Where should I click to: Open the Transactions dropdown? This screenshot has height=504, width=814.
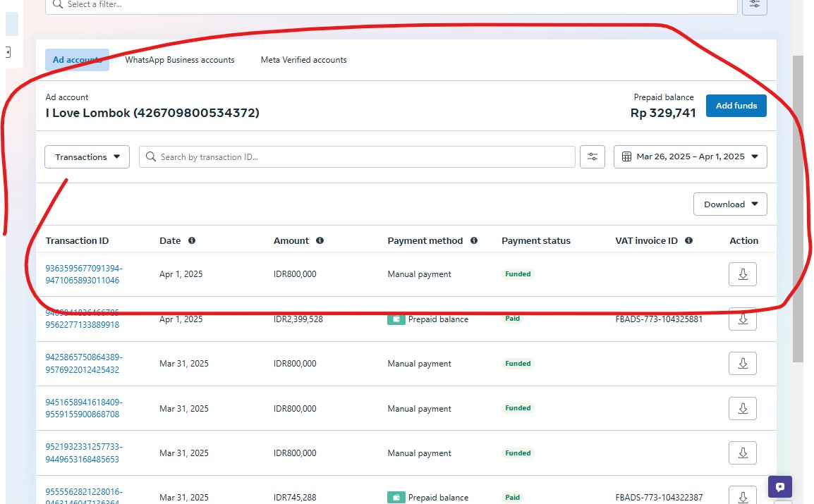87,157
